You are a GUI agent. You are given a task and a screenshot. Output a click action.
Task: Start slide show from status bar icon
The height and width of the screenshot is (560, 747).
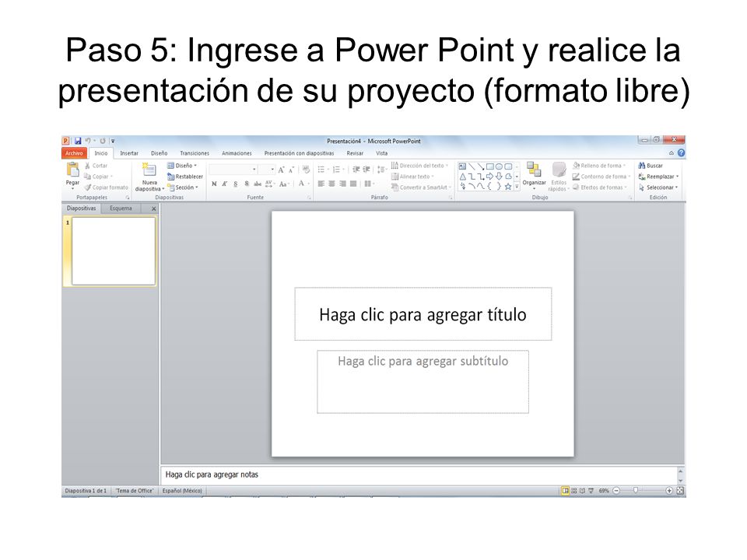pos(591,491)
